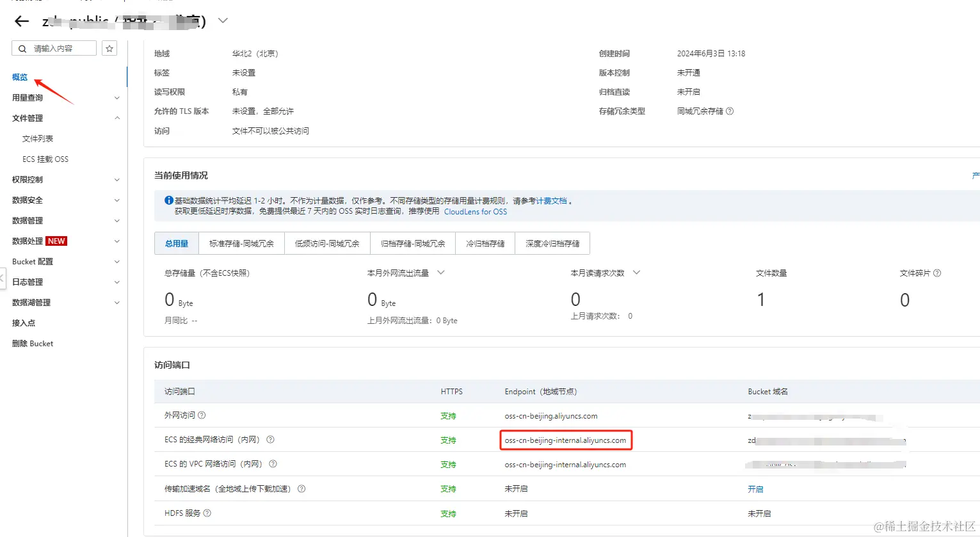Click the Bucket 域名 column header
Viewport: 980px width, 537px height.
(x=768, y=392)
